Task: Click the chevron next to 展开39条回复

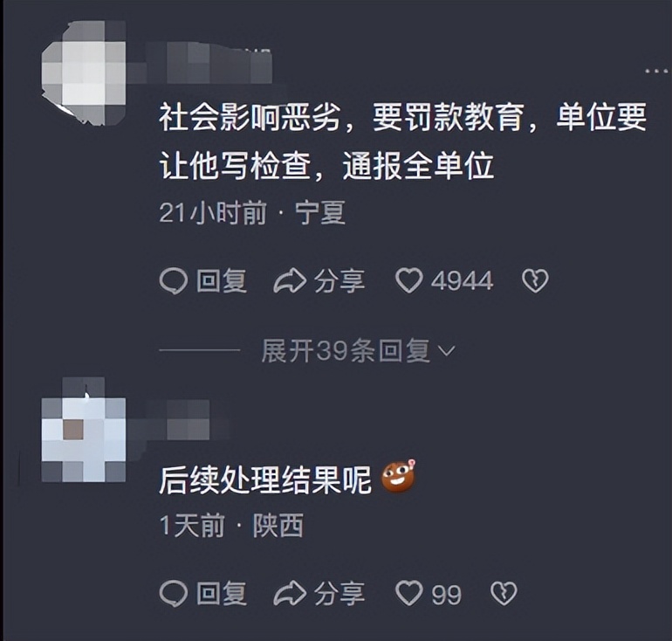Action: click(447, 352)
